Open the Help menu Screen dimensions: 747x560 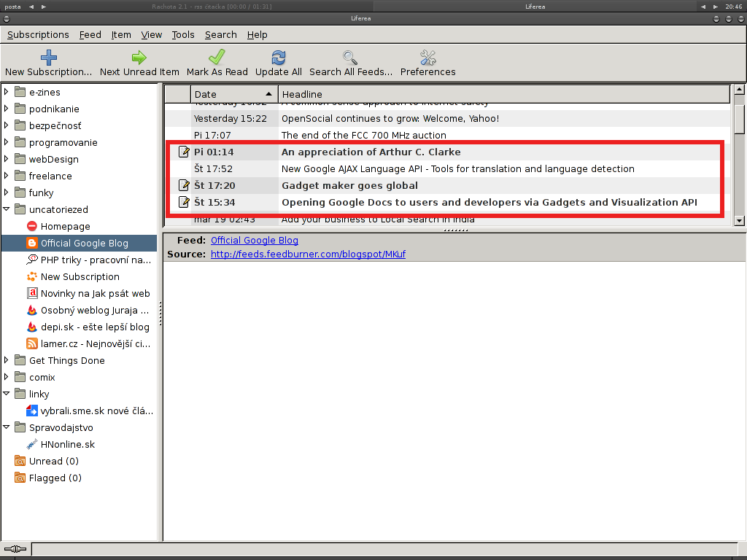click(258, 35)
